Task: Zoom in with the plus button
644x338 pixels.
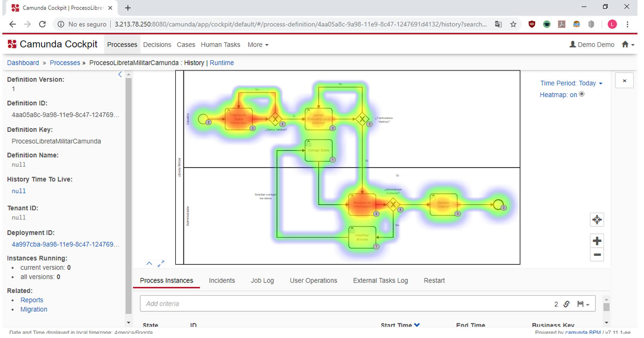Action: click(597, 241)
